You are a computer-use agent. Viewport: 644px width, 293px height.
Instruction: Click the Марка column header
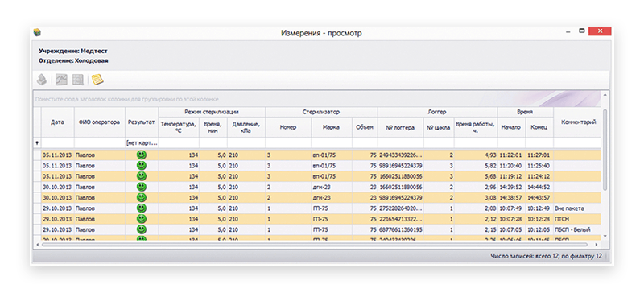click(x=332, y=127)
